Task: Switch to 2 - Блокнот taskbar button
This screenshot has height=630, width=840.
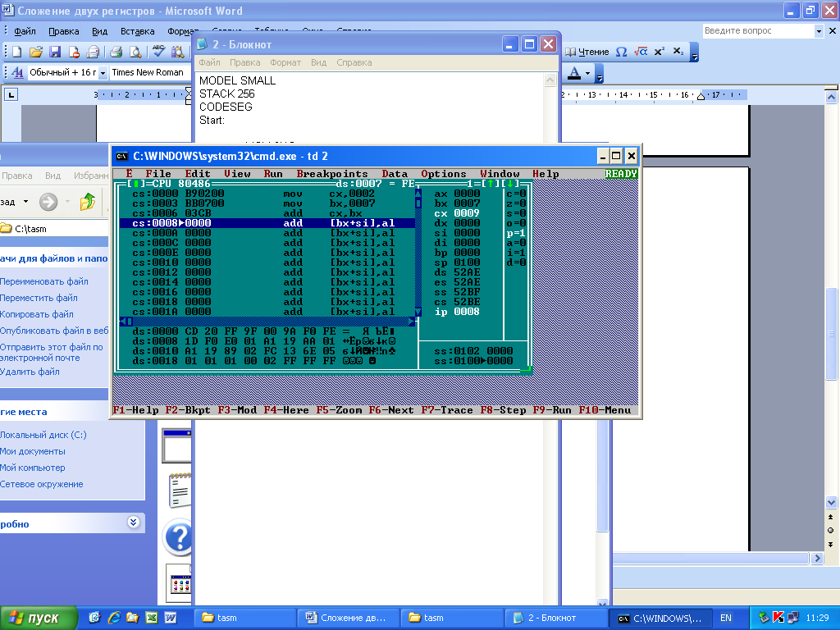Action: coord(557,618)
